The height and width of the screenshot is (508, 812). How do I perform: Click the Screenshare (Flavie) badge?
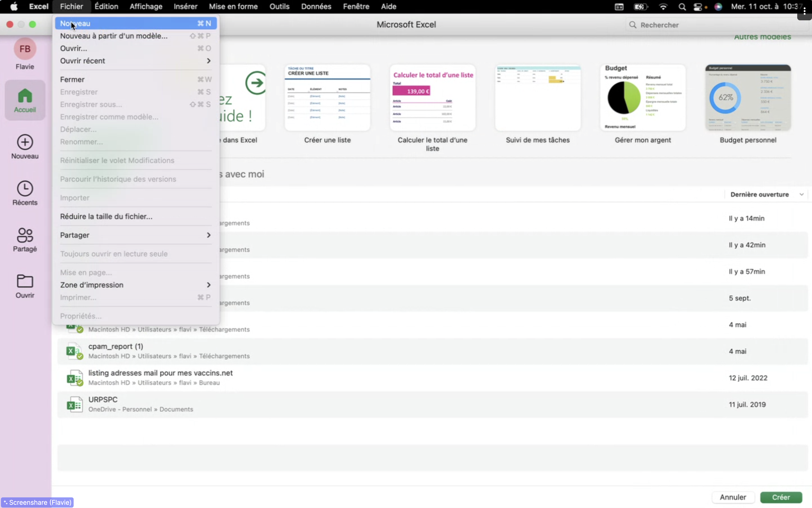(38, 502)
